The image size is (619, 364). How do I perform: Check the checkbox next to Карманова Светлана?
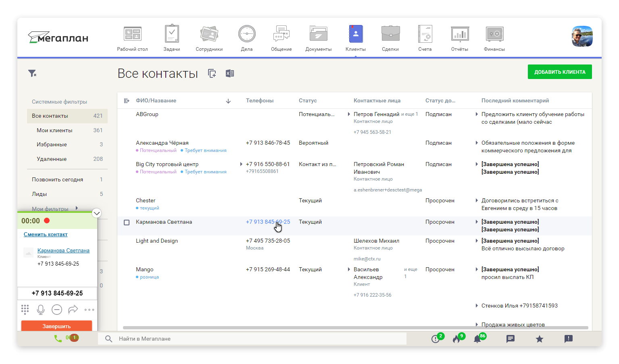(126, 222)
